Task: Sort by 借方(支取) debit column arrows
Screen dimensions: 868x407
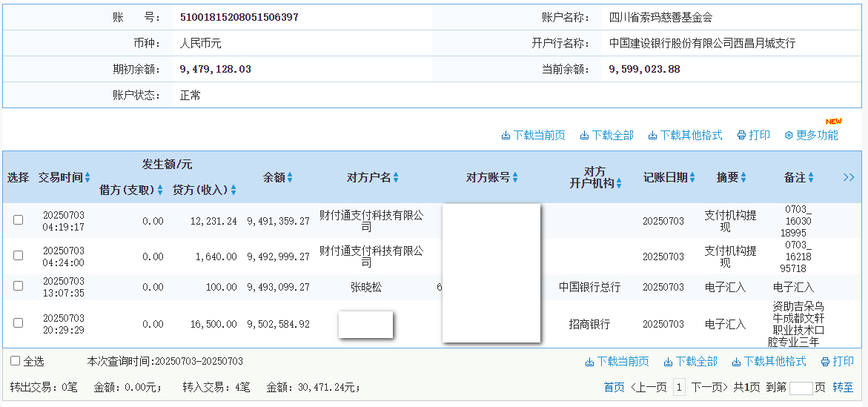Action: (160, 190)
